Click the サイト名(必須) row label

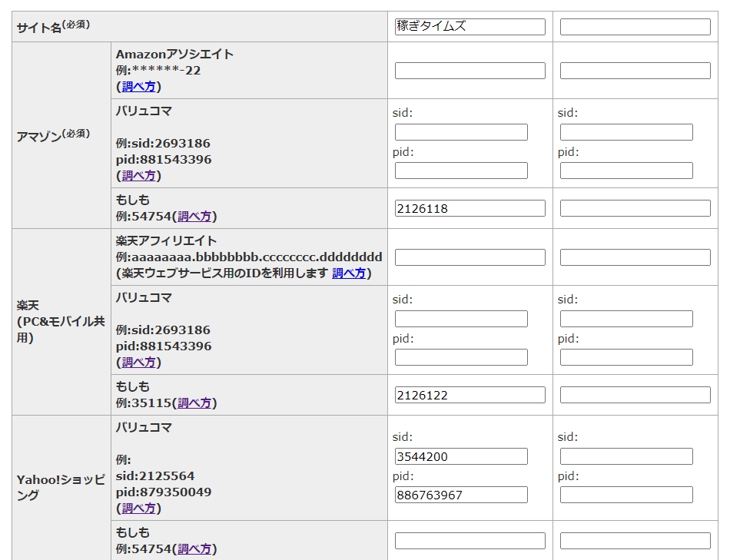coord(53,27)
